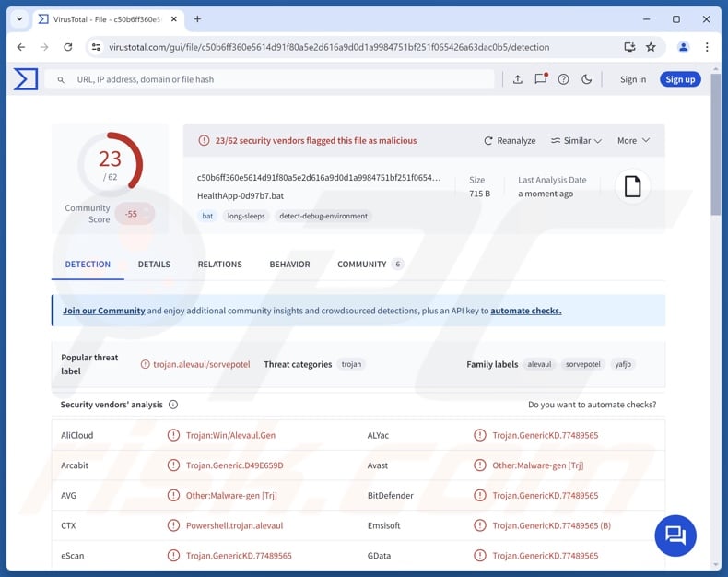Switch to the Relations tab

(x=219, y=265)
